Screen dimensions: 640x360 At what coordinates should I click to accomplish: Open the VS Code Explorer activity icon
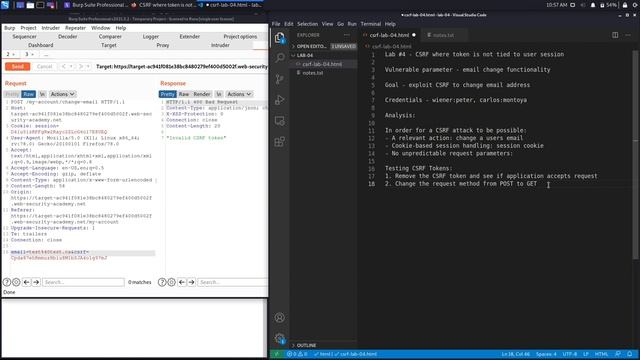(280, 38)
